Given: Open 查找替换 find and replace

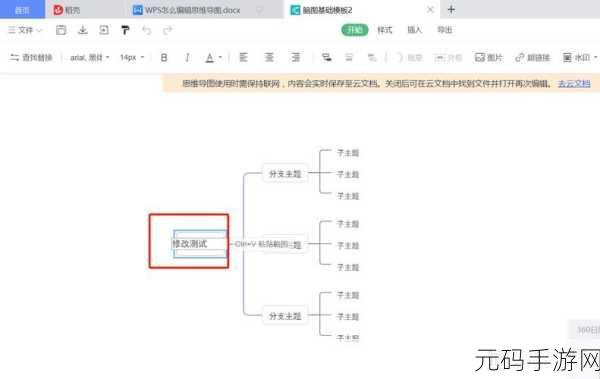Looking at the screenshot, I should 31,57.
